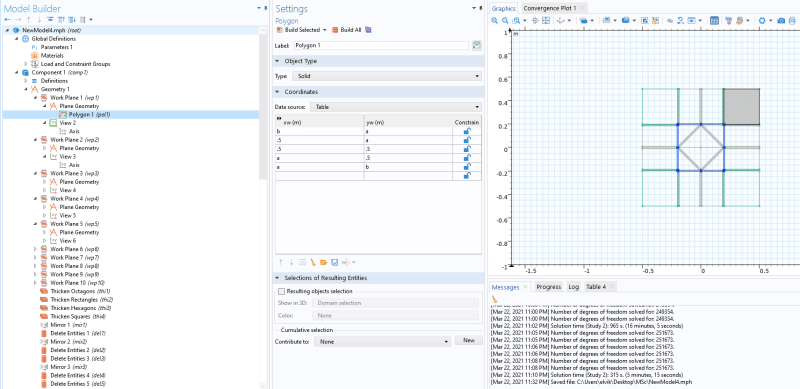800x389 pixels.
Task: Open the Contribute to dropdown showing None
Action: click(383, 342)
